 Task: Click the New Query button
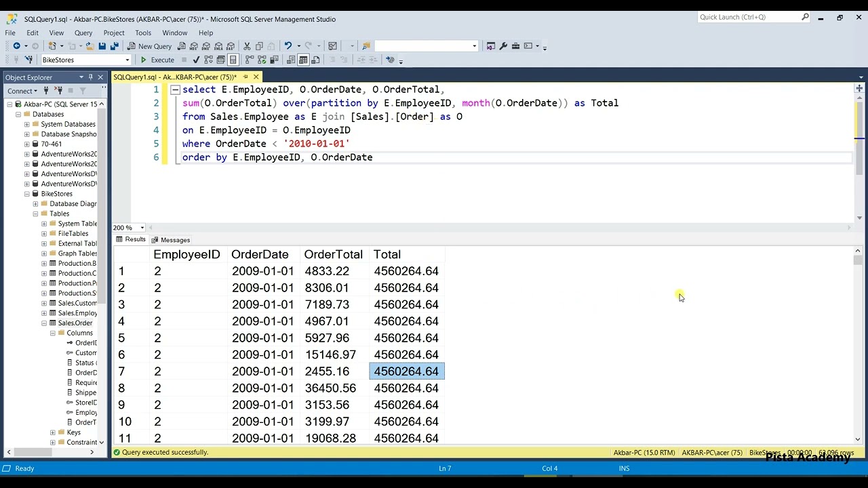tap(150, 46)
